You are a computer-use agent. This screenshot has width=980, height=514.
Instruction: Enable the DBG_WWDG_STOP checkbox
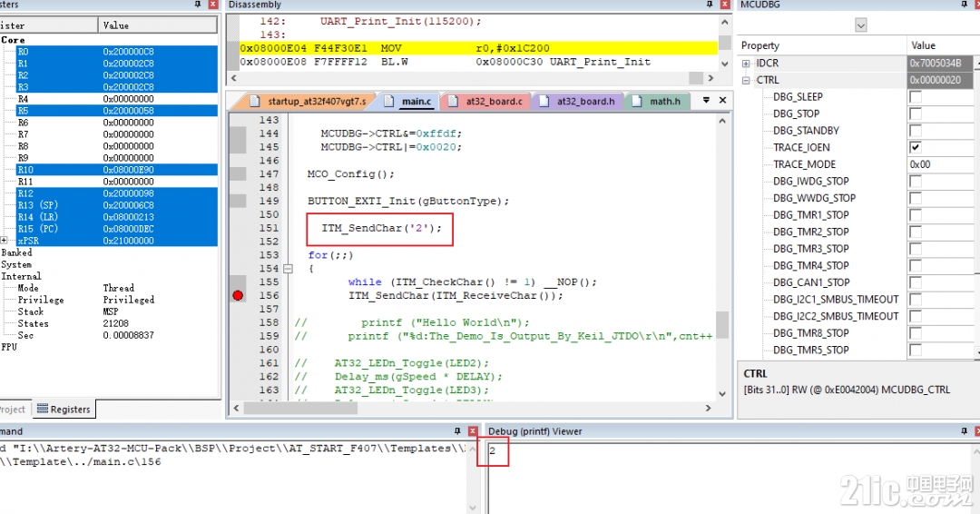916,198
